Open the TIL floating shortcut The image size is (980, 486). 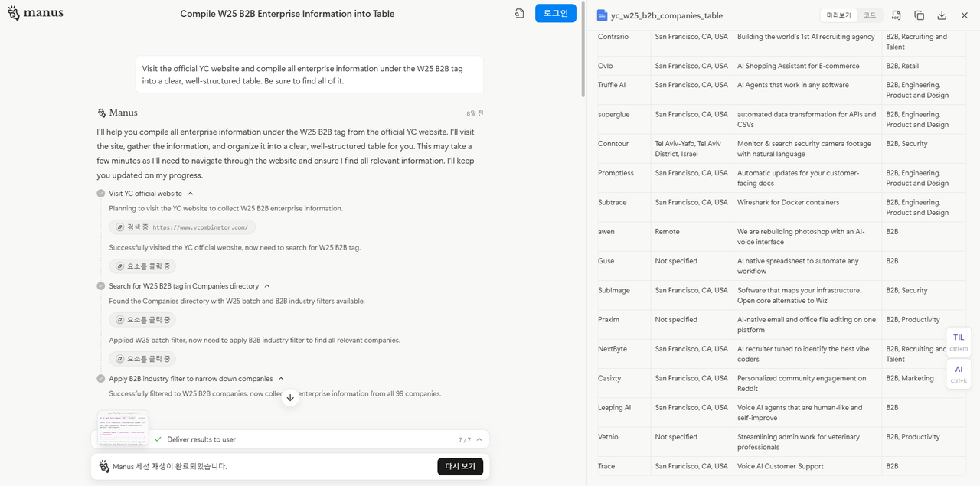pyautogui.click(x=959, y=341)
